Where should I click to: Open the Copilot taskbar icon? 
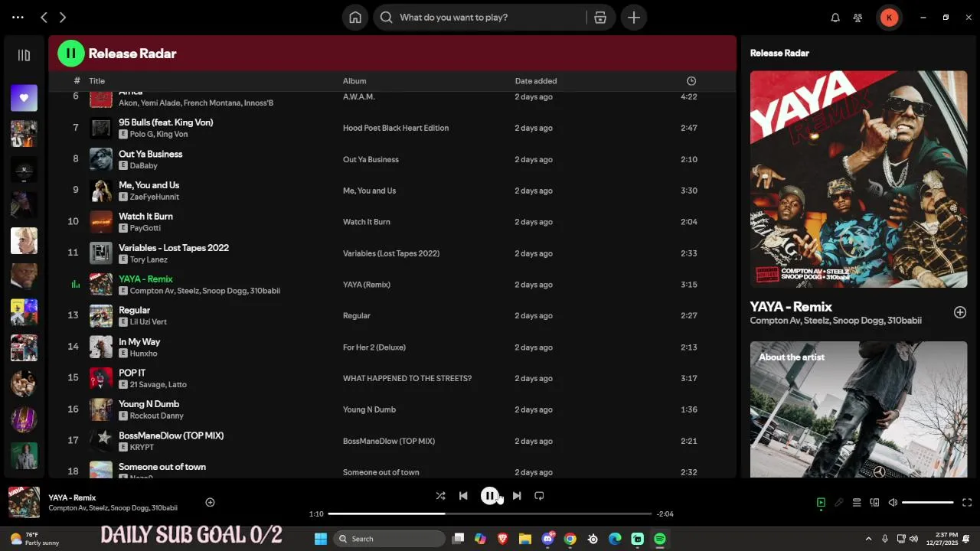click(x=480, y=539)
